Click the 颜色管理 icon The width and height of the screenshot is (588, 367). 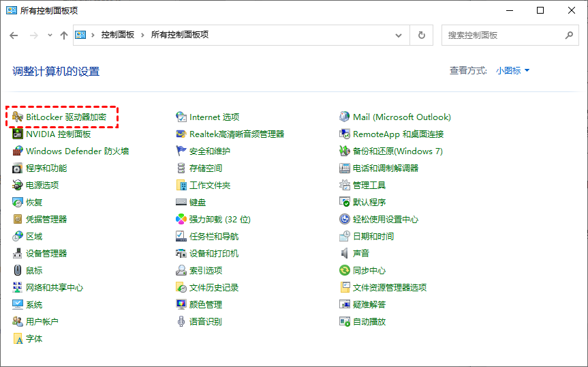click(181, 304)
